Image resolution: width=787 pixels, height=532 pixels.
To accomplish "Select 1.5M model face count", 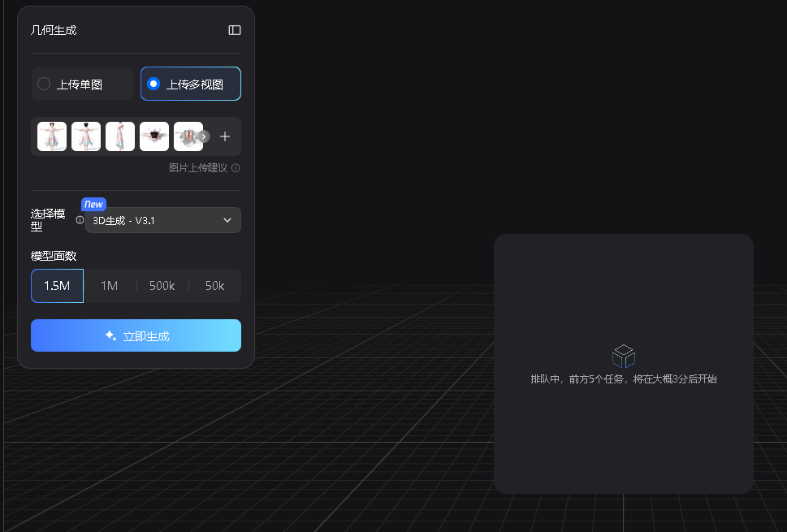I will [57, 286].
